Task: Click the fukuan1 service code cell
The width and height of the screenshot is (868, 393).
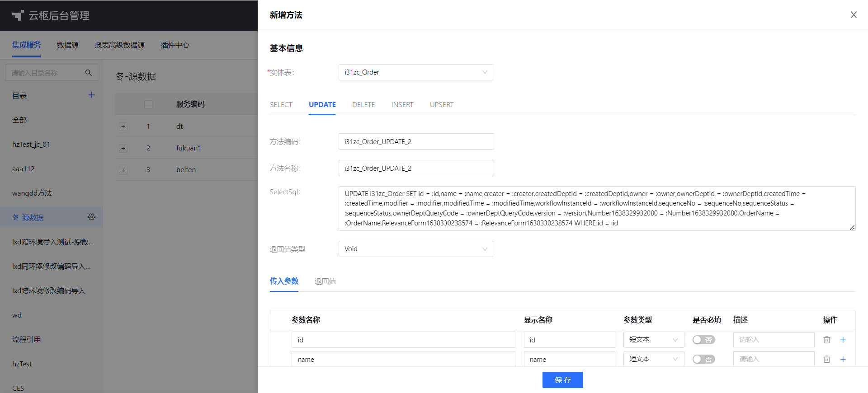Action: click(x=189, y=148)
